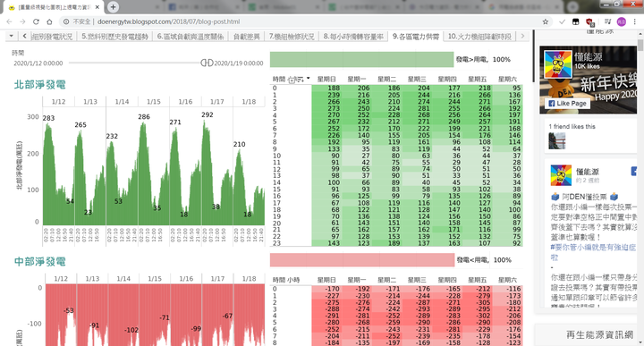Screen dimensions: 644x346
Task: Click the 星期日 header in green table
Action: pos(326,80)
